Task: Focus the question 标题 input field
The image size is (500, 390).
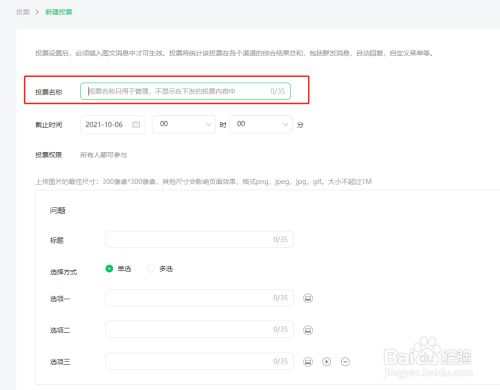Action: pyautogui.click(x=199, y=239)
